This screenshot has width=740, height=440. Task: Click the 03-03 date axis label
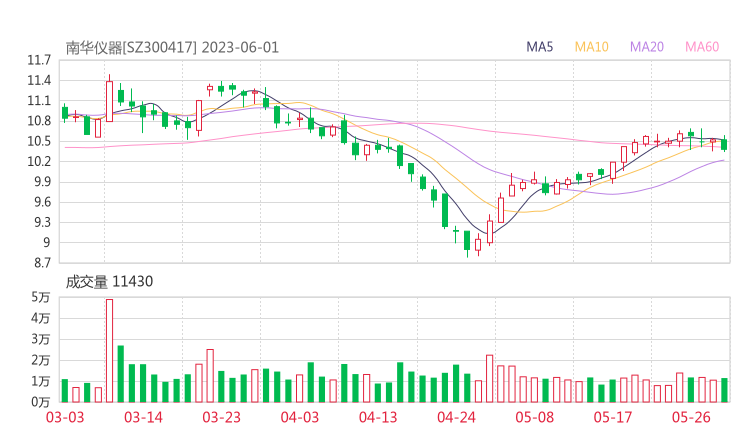tap(65, 417)
